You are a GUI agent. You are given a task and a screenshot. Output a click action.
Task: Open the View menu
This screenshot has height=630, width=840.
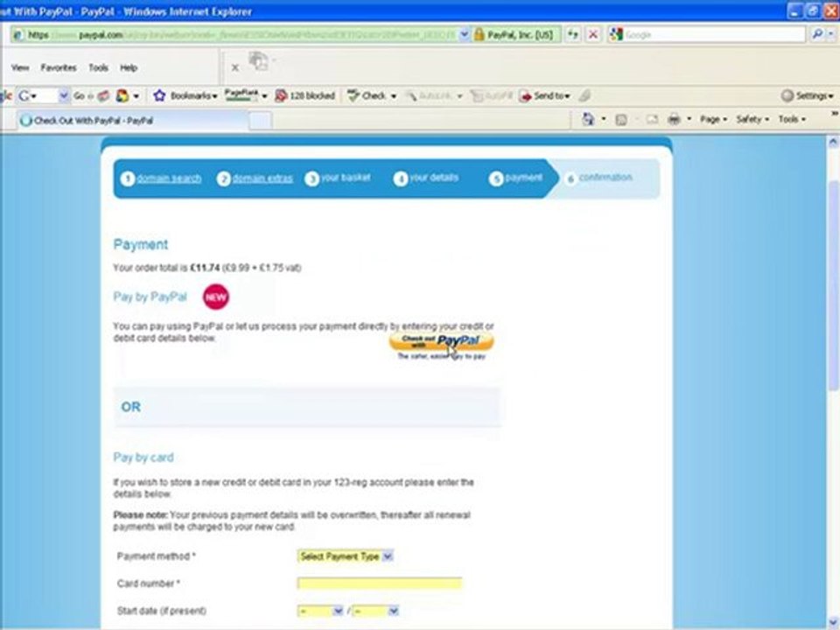click(20, 67)
